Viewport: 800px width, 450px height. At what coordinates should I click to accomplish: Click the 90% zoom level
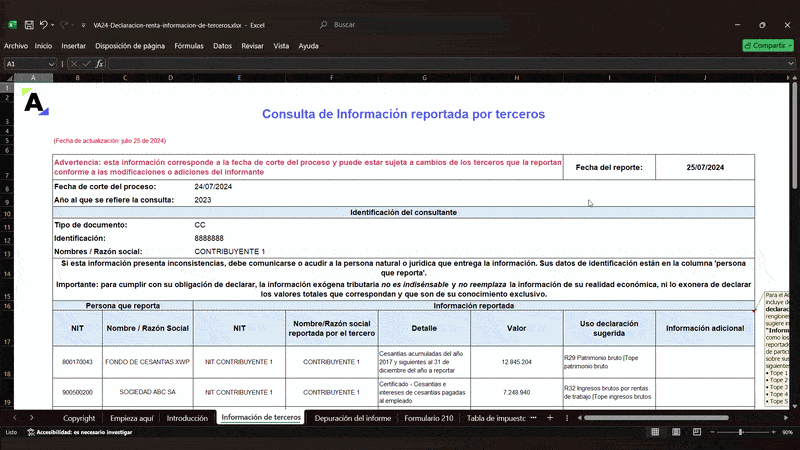click(x=788, y=432)
